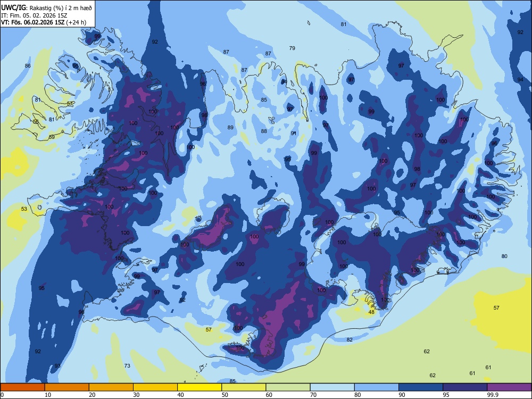Select the legend tick label '20'
532x399 pixels.
[x=92, y=395]
